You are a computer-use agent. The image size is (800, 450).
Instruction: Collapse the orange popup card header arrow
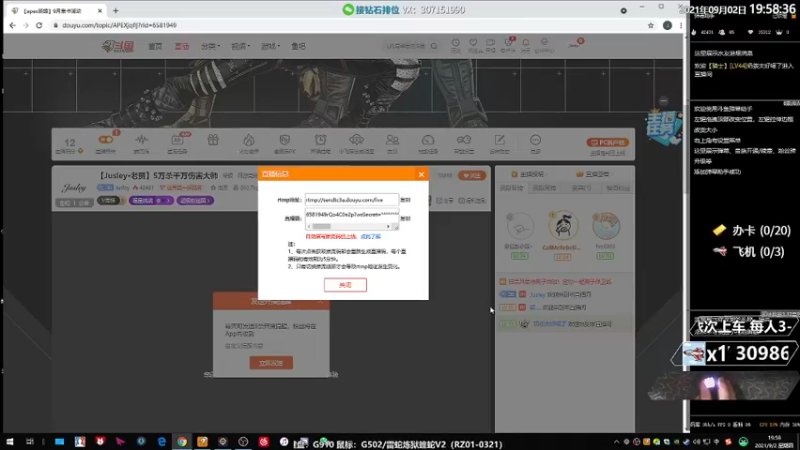point(320,302)
